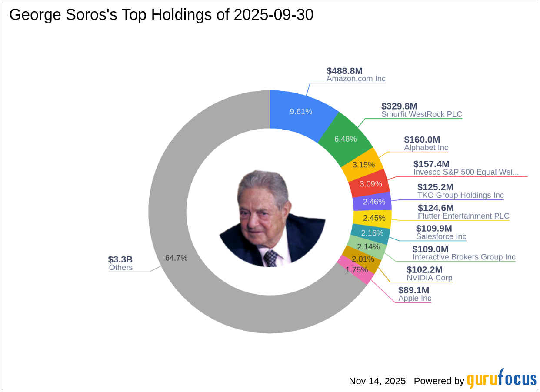Click the Apple Inc label

click(x=415, y=298)
